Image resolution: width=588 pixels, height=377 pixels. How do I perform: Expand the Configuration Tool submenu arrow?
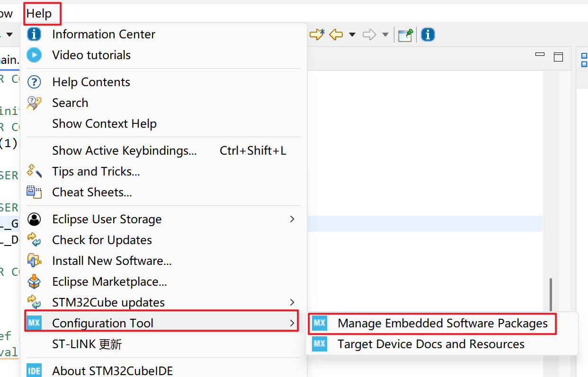pos(292,323)
